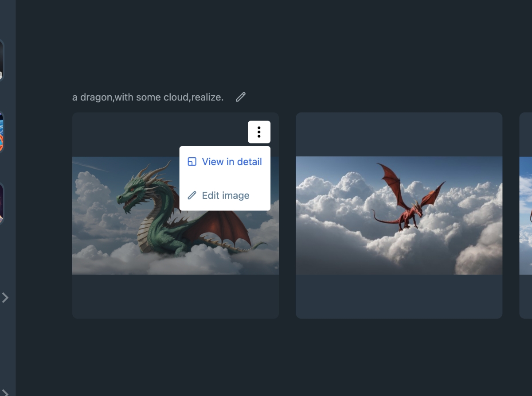Expand the sidebar with the upper chevron arrow

tap(5, 298)
